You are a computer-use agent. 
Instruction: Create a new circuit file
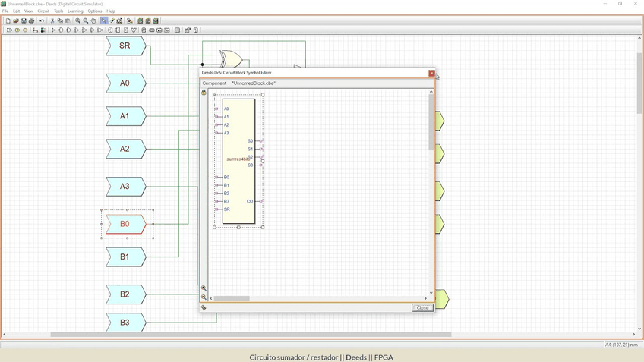point(8,21)
